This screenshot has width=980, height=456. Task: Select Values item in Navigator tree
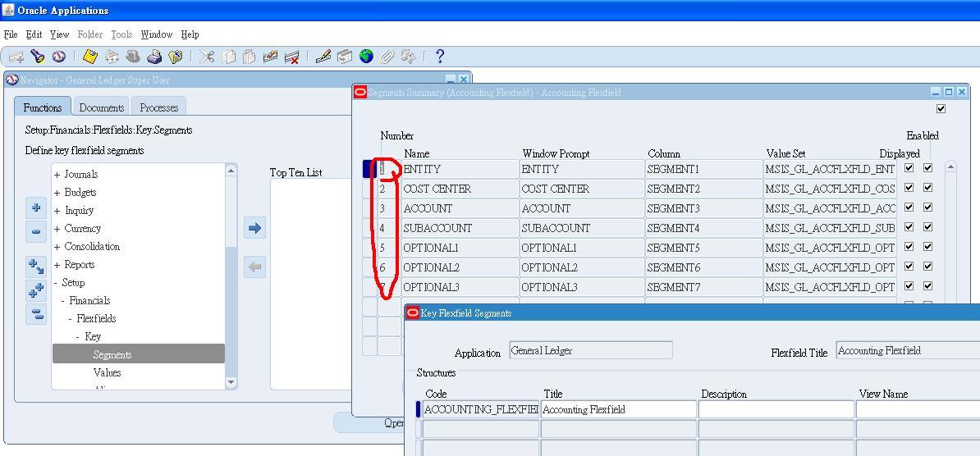tap(107, 372)
